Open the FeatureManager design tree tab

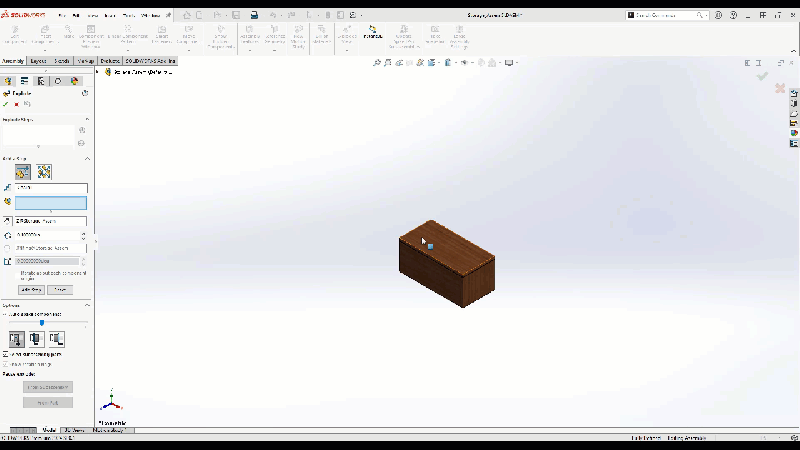[8, 81]
